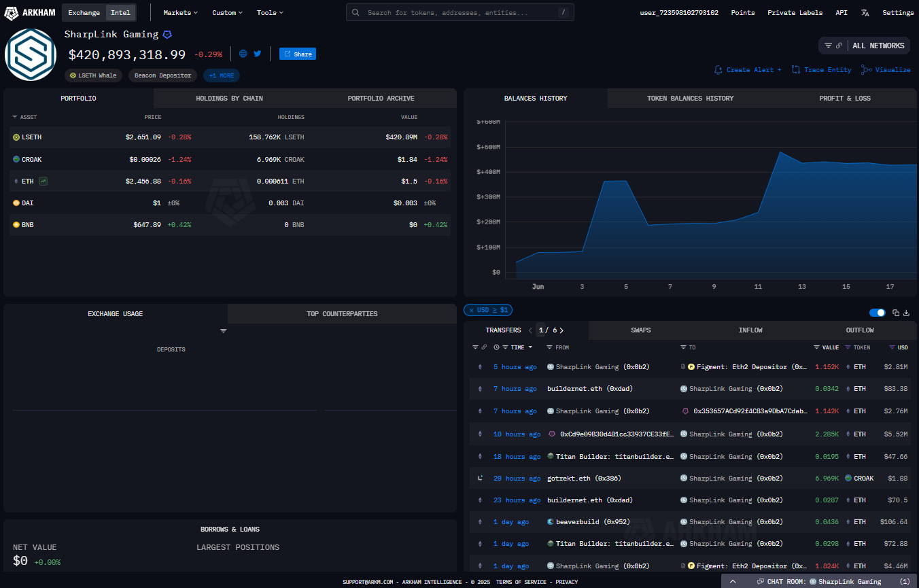919x588 pixels.
Task: Open the Custom dropdown menu
Action: tap(228, 12)
